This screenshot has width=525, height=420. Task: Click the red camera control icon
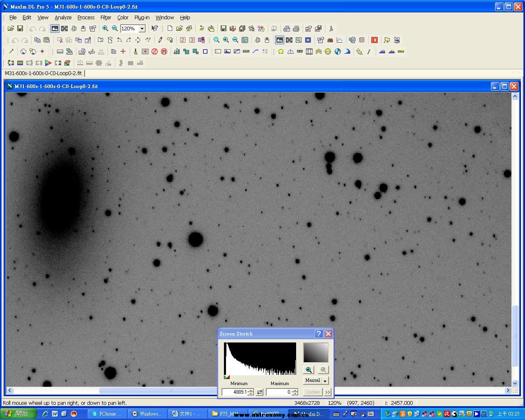pyautogui.click(x=374, y=40)
